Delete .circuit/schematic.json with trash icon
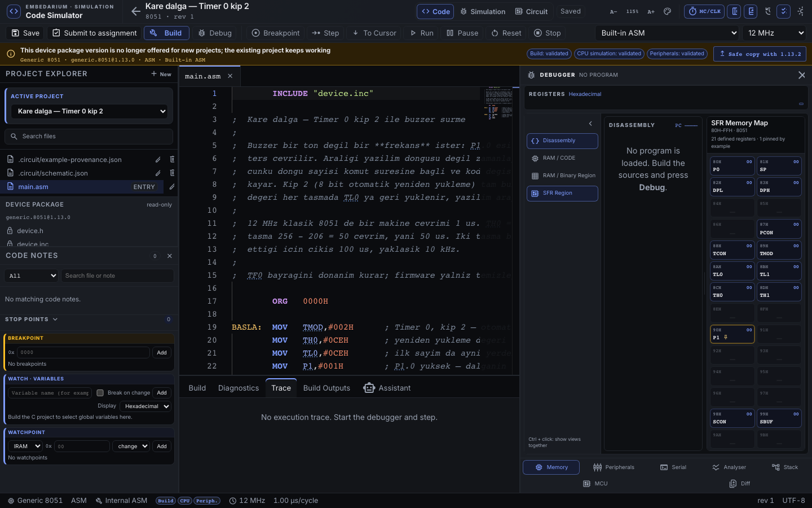The width and height of the screenshot is (812, 508). click(172, 173)
